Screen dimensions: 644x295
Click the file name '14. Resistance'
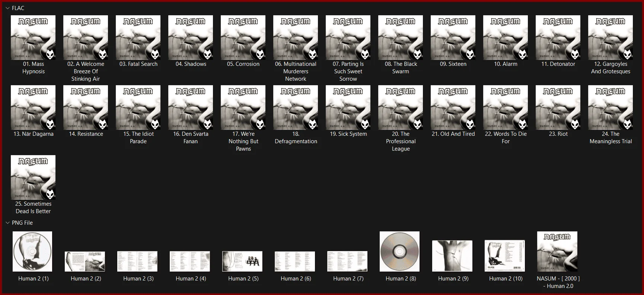86,134
